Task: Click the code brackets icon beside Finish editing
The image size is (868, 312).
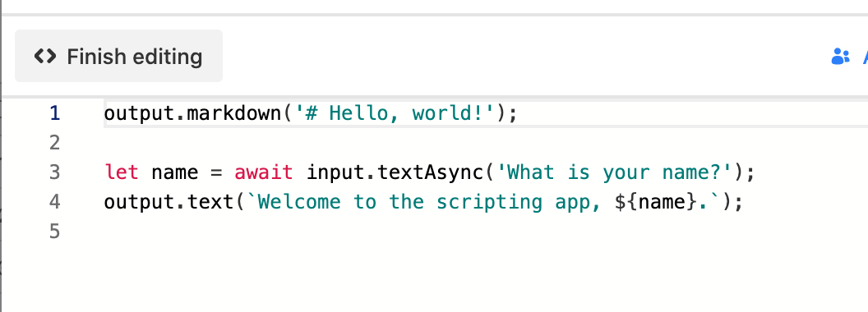Action: [x=45, y=57]
